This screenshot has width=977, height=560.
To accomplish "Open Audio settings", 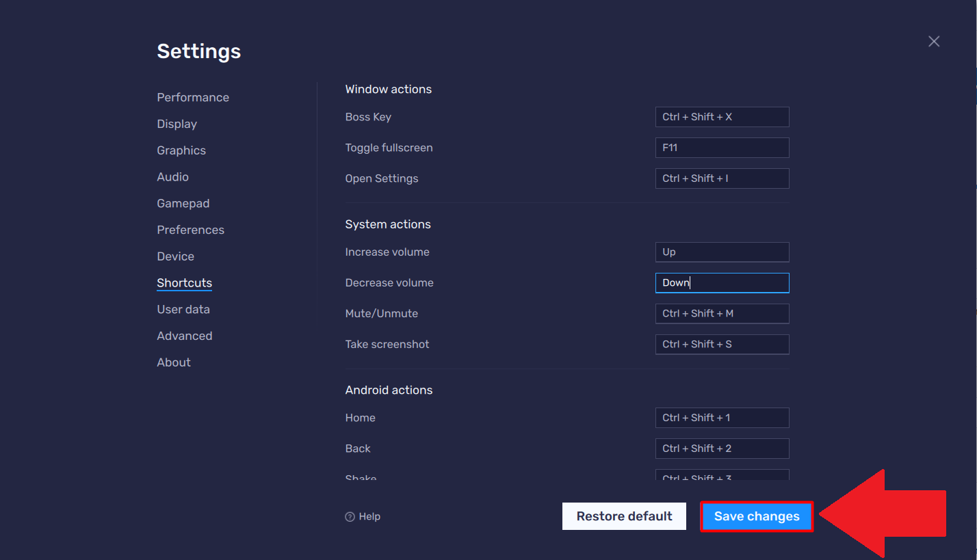I will click(x=172, y=176).
